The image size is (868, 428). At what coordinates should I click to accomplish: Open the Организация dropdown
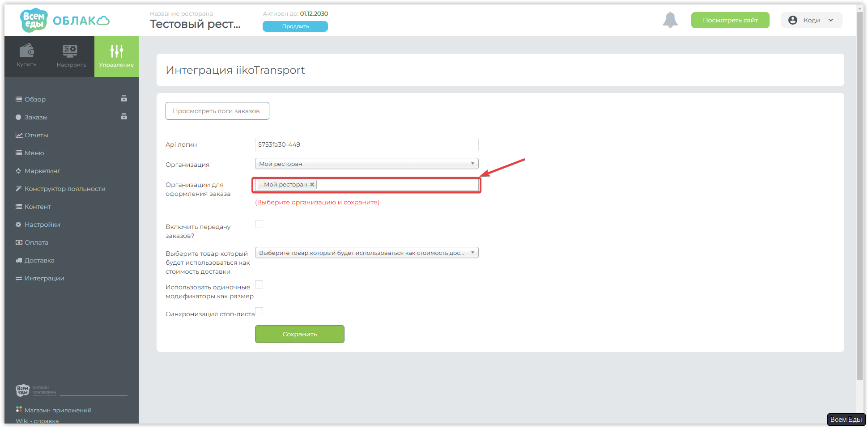367,164
